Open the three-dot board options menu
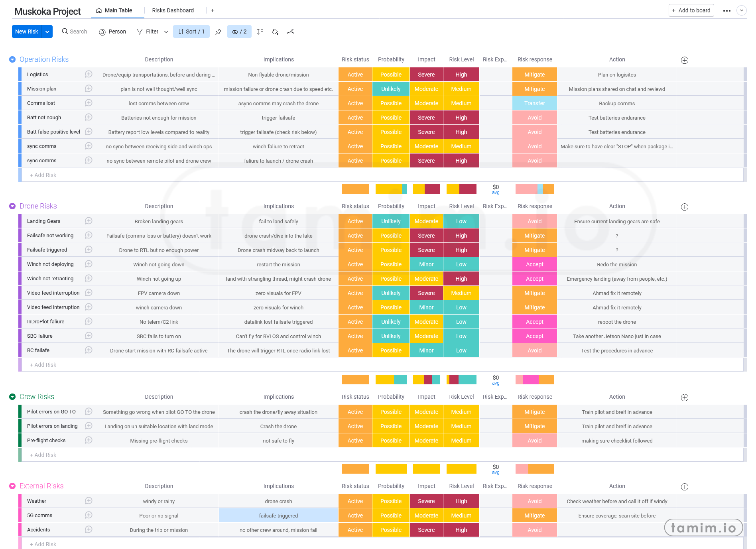 [x=727, y=11]
